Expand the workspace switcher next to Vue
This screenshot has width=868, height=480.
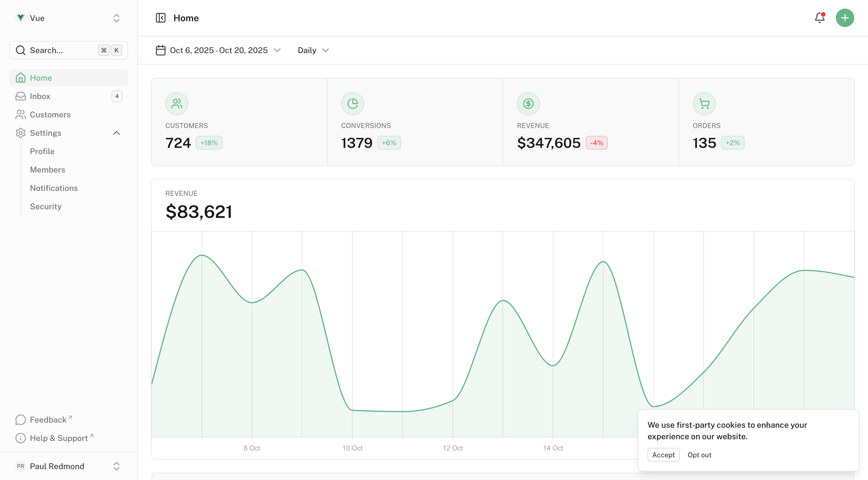pyautogui.click(x=116, y=18)
